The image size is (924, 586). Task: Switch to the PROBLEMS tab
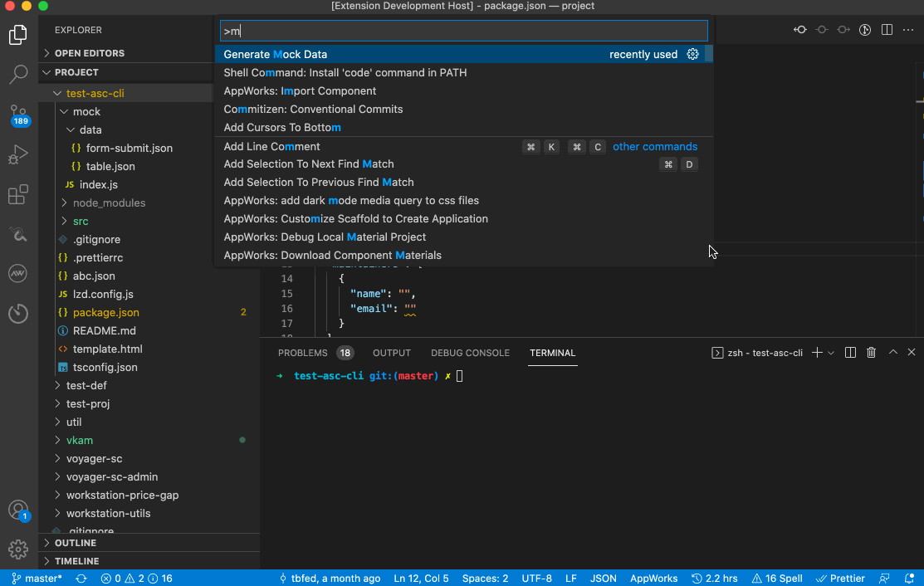pos(302,353)
